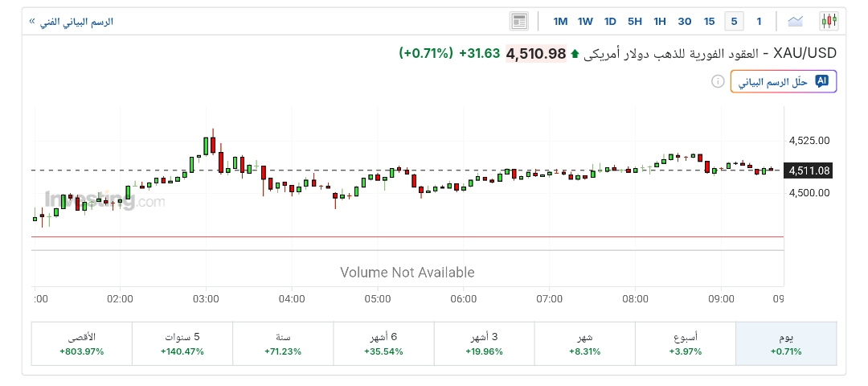868x386 pixels.
Task: Choose the 1H interval
Action: pyautogui.click(x=660, y=22)
